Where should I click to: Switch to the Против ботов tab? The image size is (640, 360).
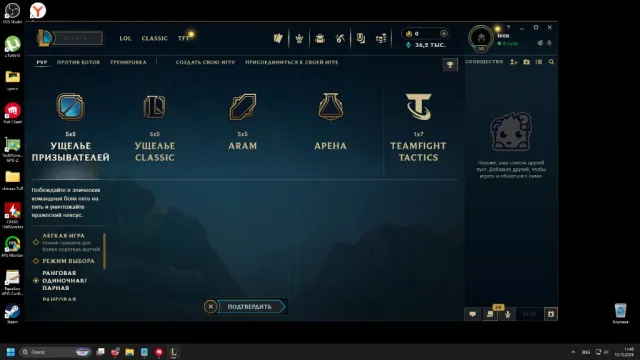point(78,62)
